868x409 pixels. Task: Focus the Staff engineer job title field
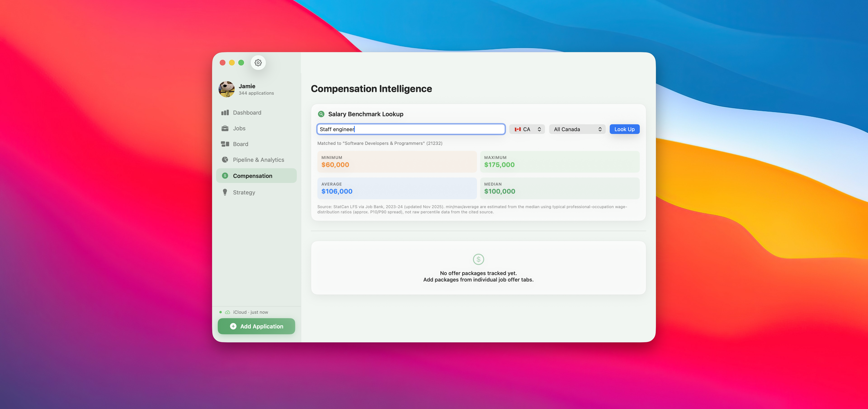pyautogui.click(x=411, y=129)
